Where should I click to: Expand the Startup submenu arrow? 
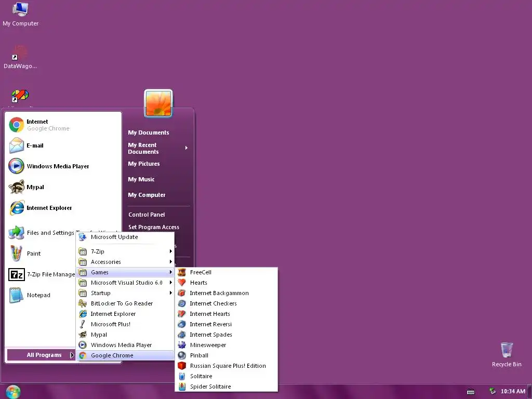click(170, 293)
